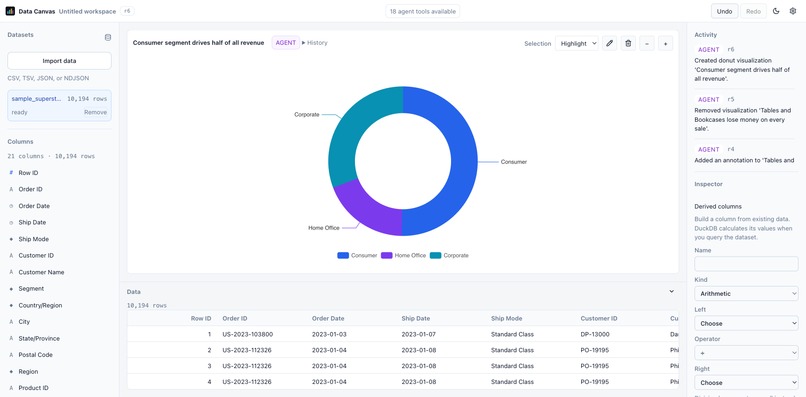The height and width of the screenshot is (397, 806).
Task: Click the category icon beside Country/Region column
Action: tap(11, 305)
